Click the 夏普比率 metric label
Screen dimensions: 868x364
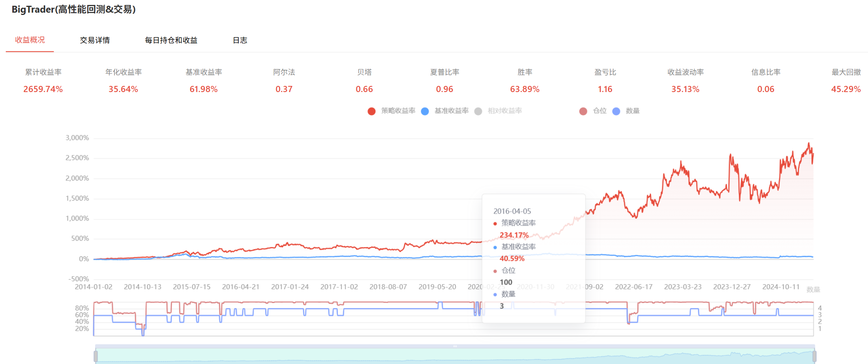(x=445, y=72)
